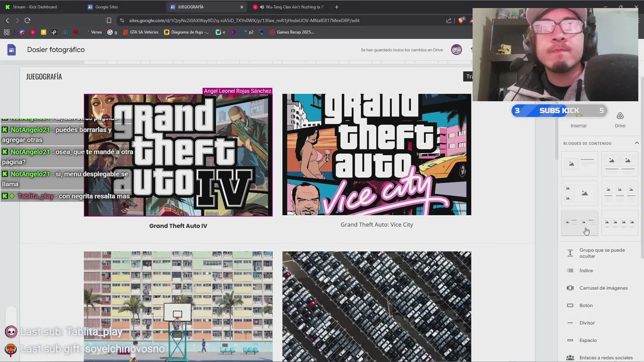Select the aerial parking lot image
This screenshot has width=644, height=362.
coord(377,307)
